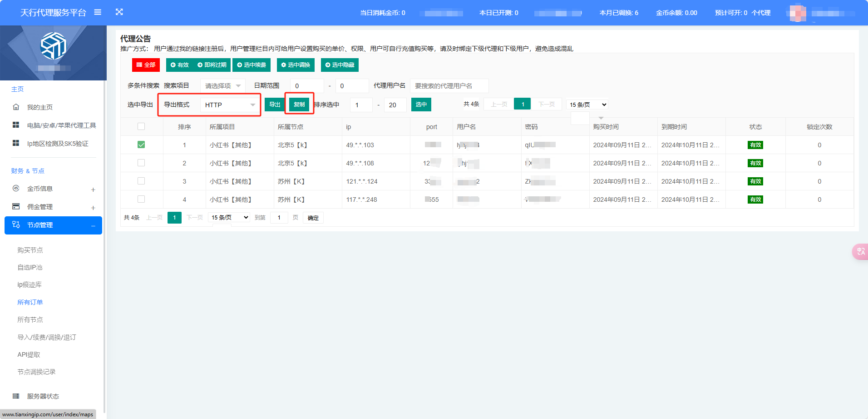Open 所有订单 submenu item
This screenshot has width=868, height=419.
[x=30, y=302]
